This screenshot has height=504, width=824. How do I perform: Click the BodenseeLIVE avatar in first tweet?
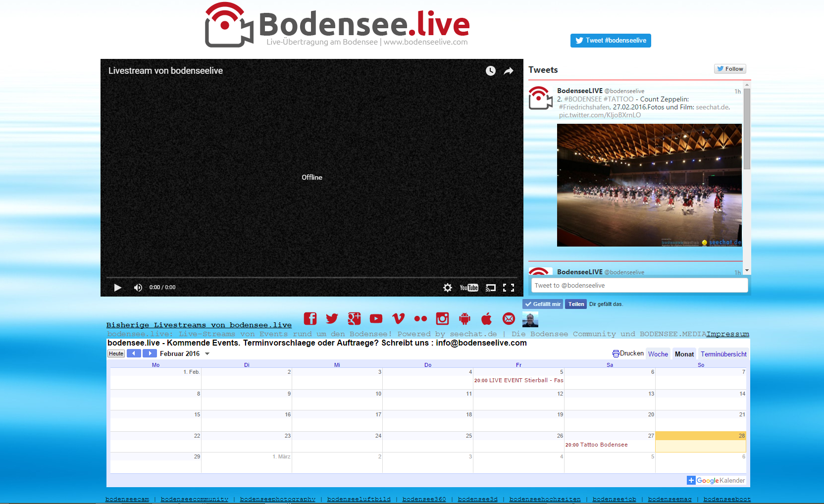[x=540, y=98]
